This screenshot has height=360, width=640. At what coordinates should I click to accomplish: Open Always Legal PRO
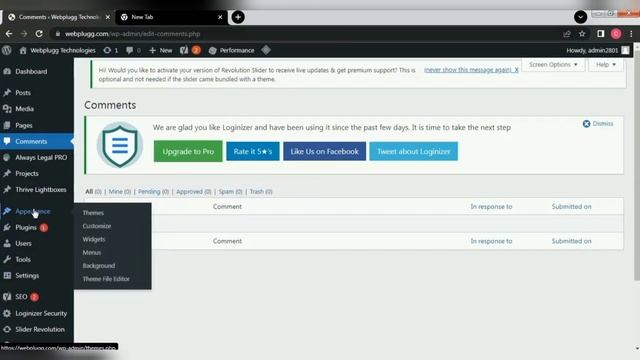tap(41, 158)
